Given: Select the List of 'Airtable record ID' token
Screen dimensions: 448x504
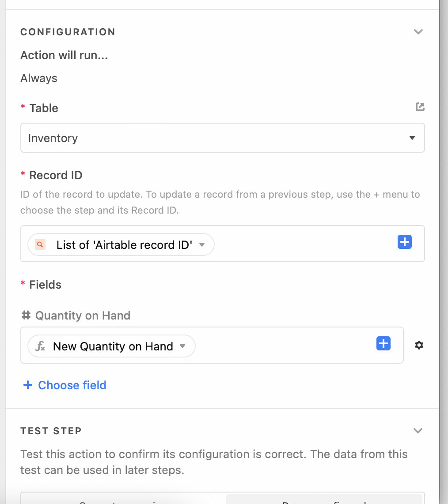Looking at the screenshot, I should pyautogui.click(x=121, y=244).
